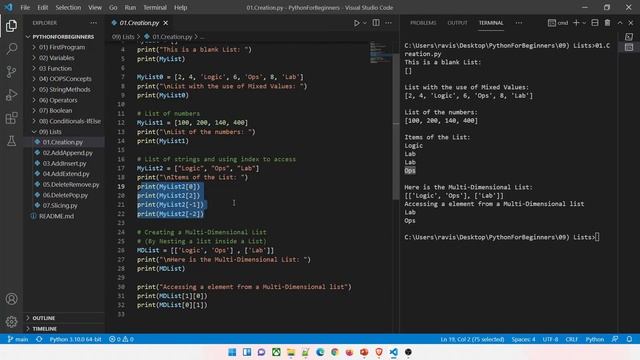Select the TERMINAL tab
Image resolution: width=640 pixels, height=360 pixels.
[491, 23]
